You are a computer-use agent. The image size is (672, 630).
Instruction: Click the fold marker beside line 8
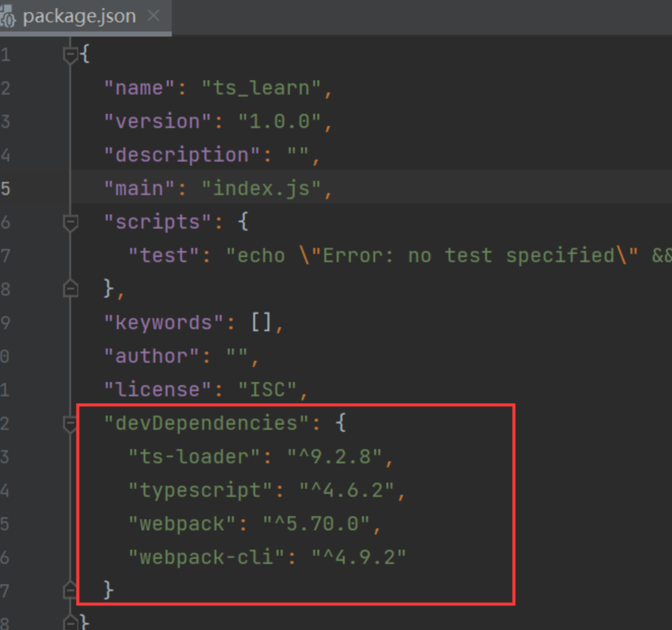[70, 289]
